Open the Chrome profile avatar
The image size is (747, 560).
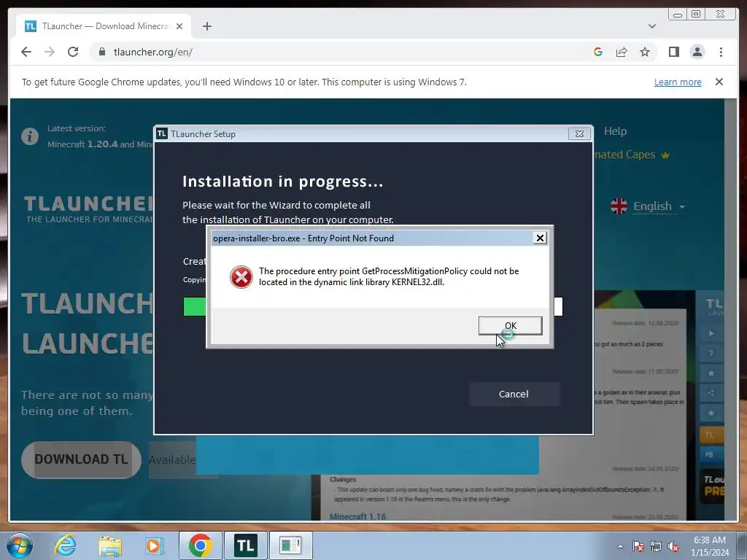[697, 52]
